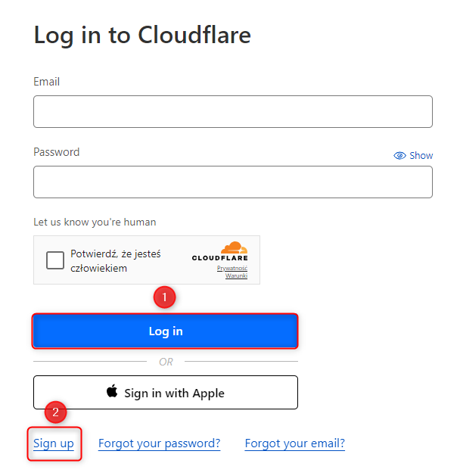Open Forgot your password link

(x=160, y=443)
